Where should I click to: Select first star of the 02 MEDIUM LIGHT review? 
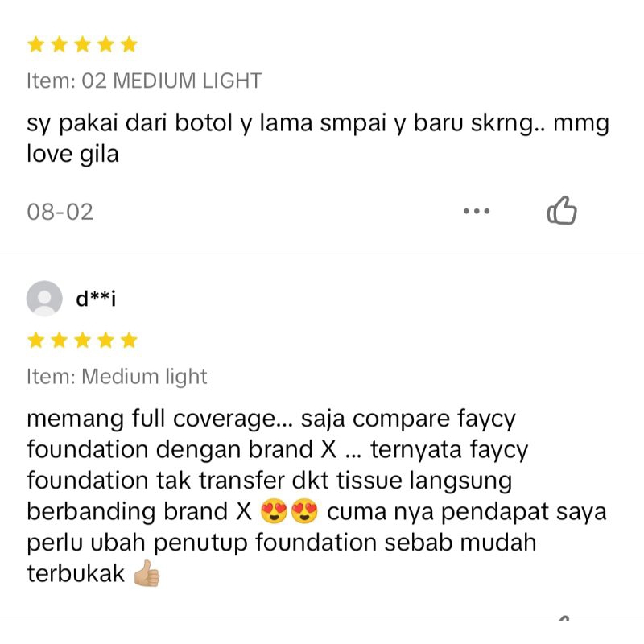pos(36,44)
